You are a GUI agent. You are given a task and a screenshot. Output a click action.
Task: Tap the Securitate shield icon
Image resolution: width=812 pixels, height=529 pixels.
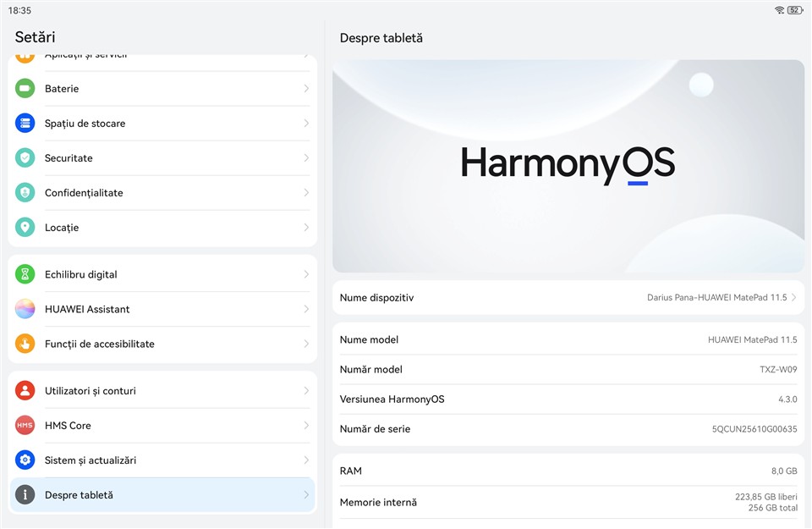tap(25, 158)
